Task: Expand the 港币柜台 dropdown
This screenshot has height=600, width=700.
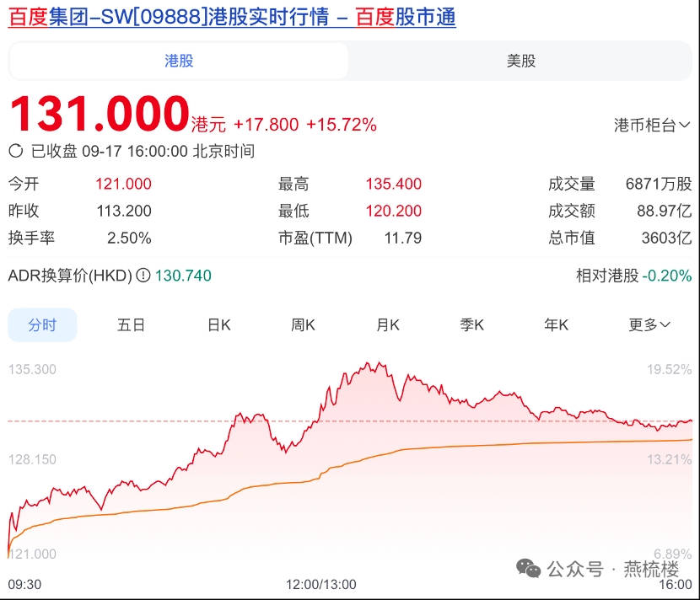Action: click(x=652, y=126)
